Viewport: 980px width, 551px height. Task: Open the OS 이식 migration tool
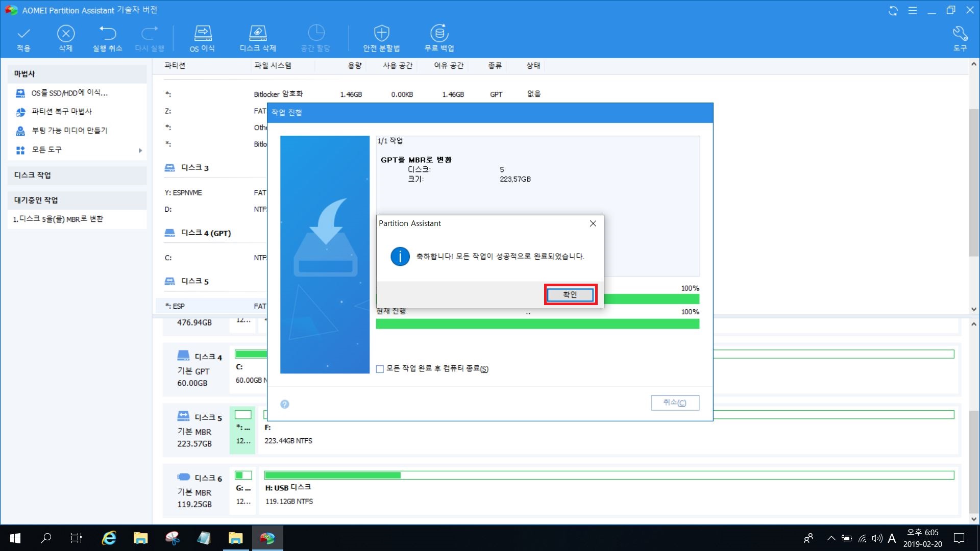(x=203, y=34)
